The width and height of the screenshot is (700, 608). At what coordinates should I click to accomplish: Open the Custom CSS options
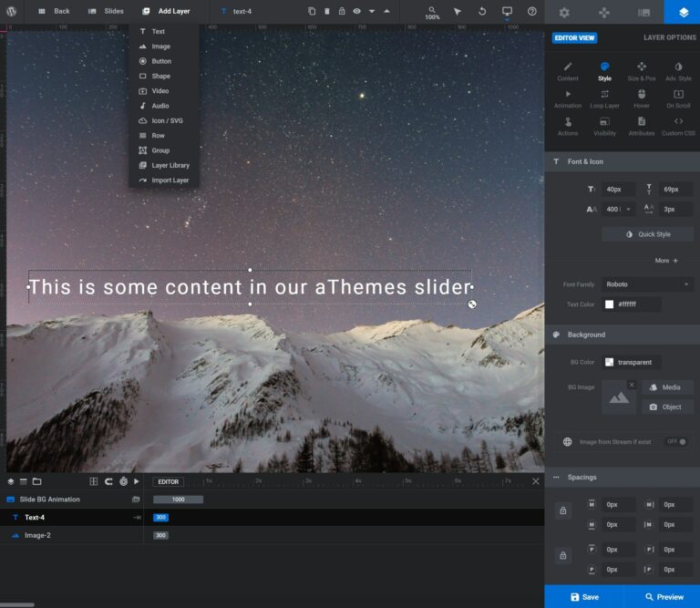tap(678, 126)
